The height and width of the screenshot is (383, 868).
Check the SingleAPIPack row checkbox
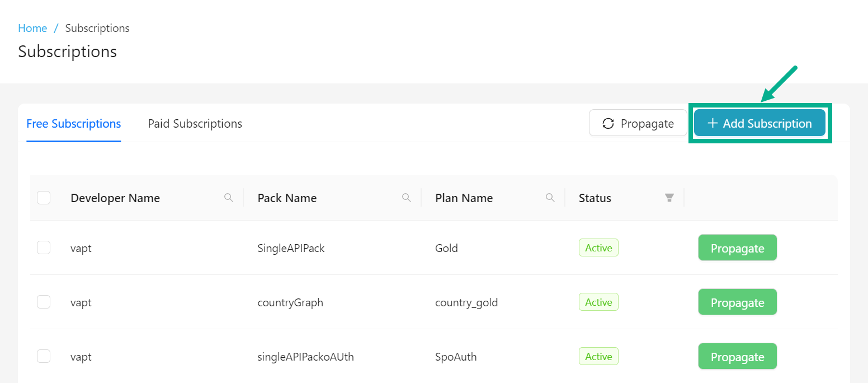(44, 247)
